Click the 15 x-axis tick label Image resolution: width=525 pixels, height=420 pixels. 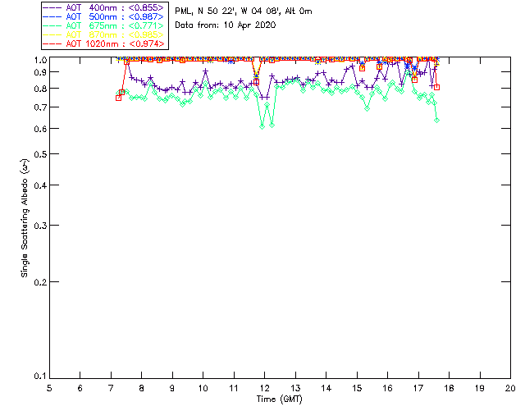pyautogui.click(x=357, y=389)
